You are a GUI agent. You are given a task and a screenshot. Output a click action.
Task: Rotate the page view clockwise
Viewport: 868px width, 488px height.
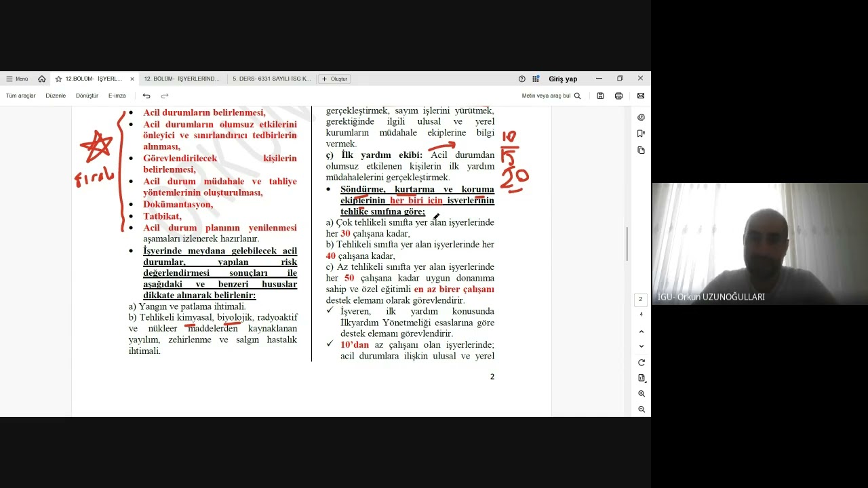pos(641,363)
